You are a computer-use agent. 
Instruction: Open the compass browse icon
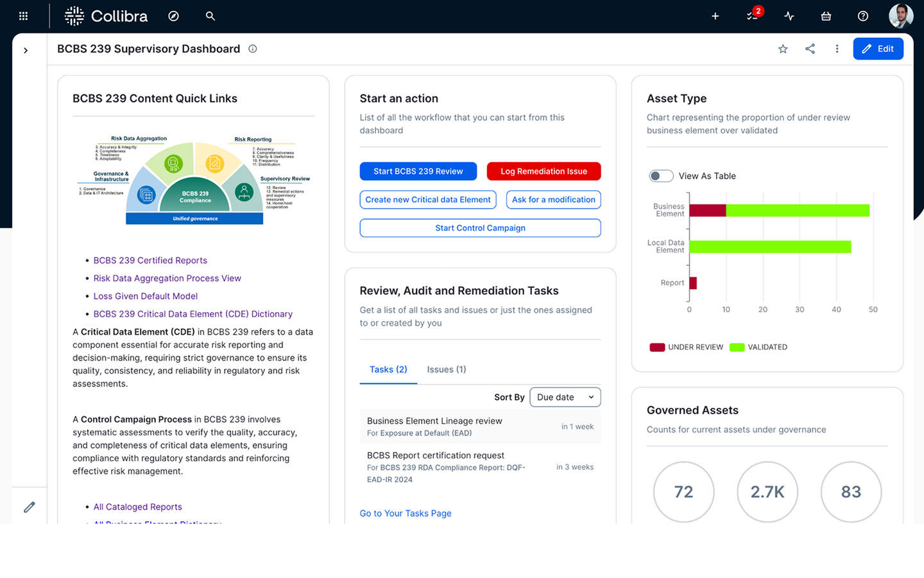[x=173, y=16]
